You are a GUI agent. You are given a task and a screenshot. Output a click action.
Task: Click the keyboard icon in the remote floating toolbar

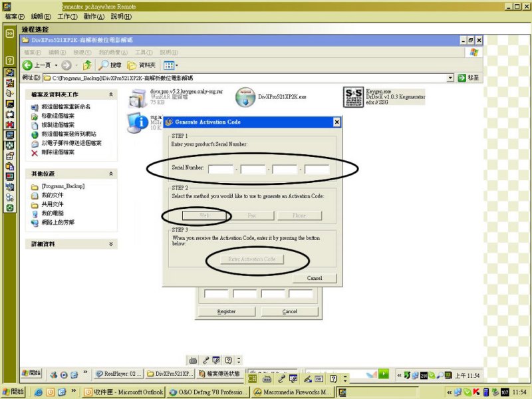pyautogui.click(x=193, y=360)
